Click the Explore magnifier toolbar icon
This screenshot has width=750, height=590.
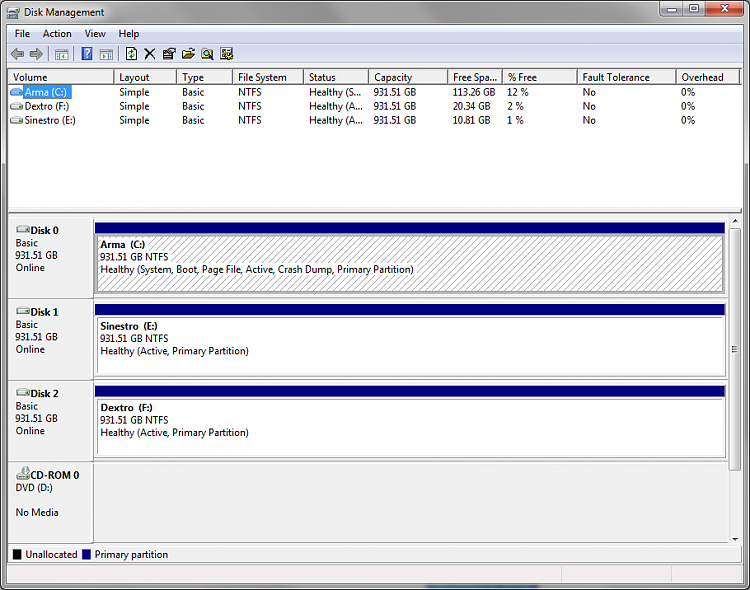pos(207,54)
